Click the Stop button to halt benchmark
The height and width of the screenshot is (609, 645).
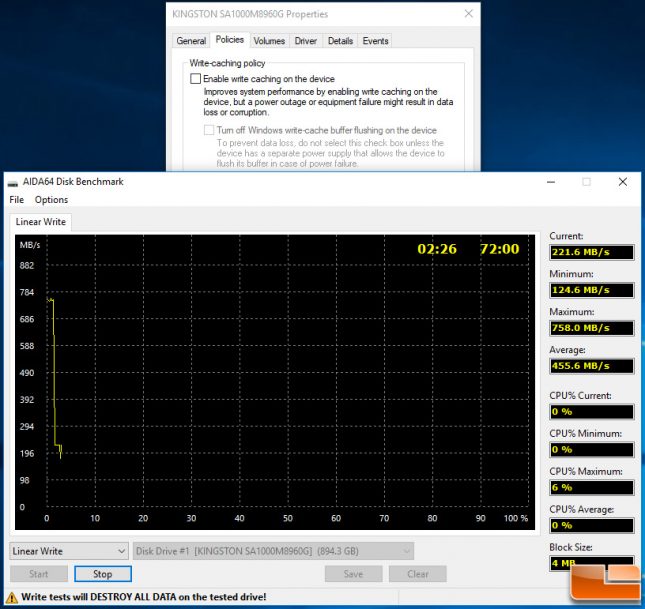click(x=103, y=574)
